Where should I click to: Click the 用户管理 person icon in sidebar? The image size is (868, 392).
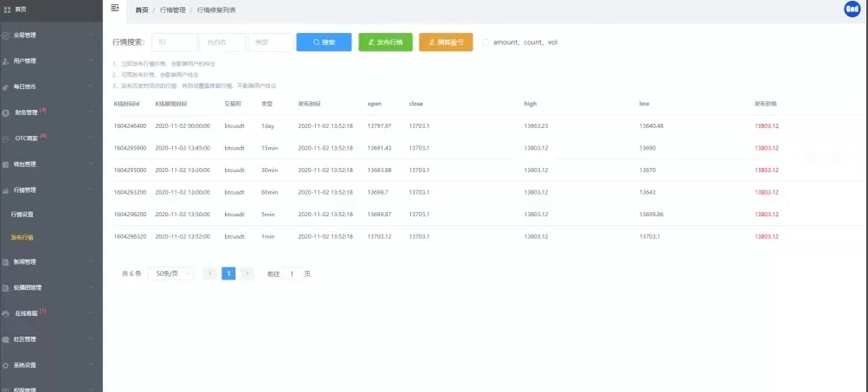pyautogui.click(x=7, y=61)
